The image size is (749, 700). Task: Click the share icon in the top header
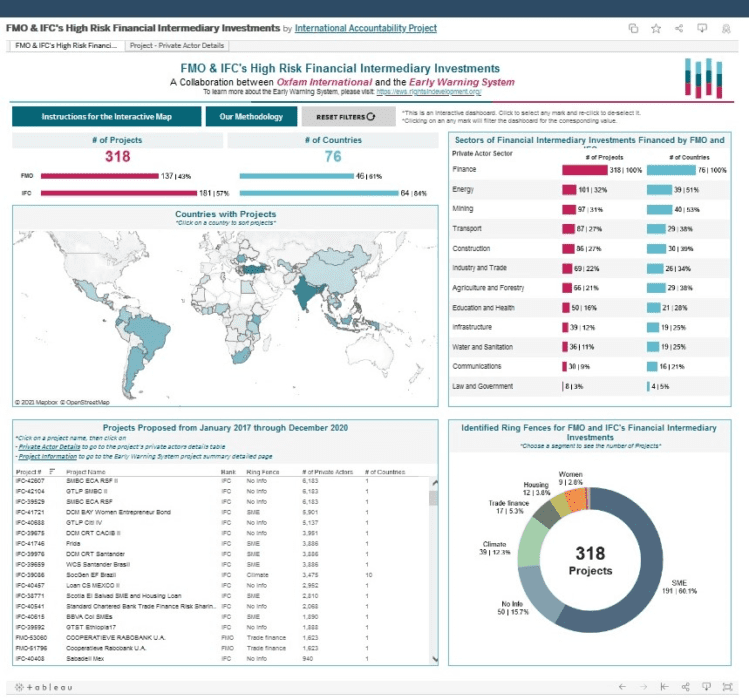coord(679,28)
